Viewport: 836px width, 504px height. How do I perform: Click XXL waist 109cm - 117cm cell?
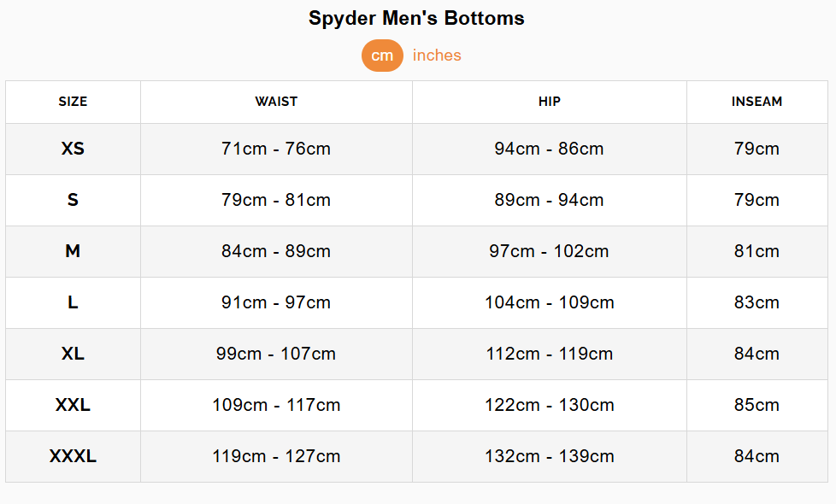(x=276, y=405)
